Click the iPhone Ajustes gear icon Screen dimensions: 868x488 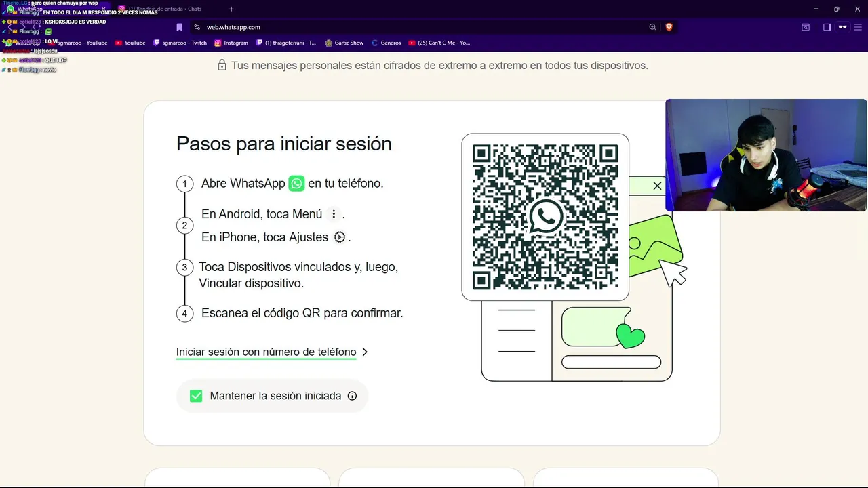pyautogui.click(x=340, y=237)
